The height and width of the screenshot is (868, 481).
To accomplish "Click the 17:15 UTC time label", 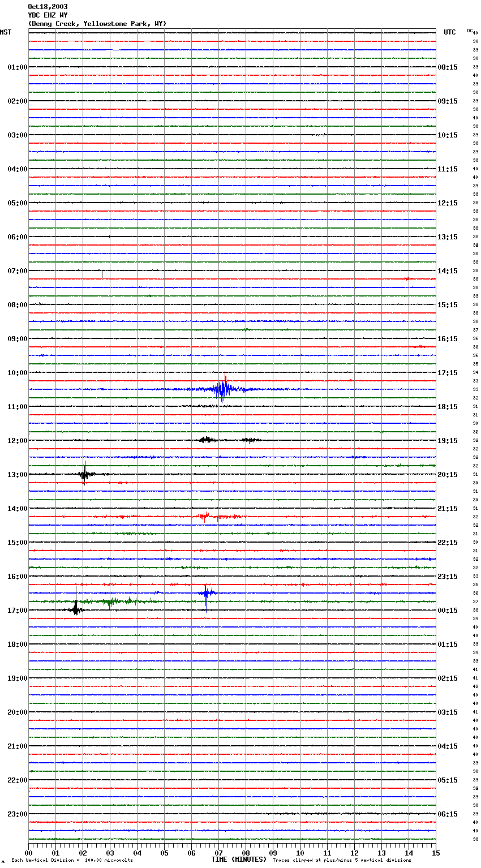I will (x=448, y=373).
